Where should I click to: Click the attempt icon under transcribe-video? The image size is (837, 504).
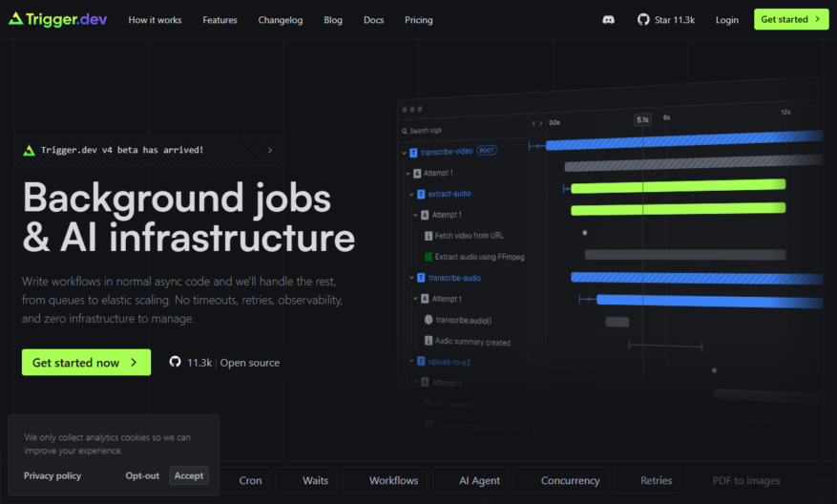[417, 174]
